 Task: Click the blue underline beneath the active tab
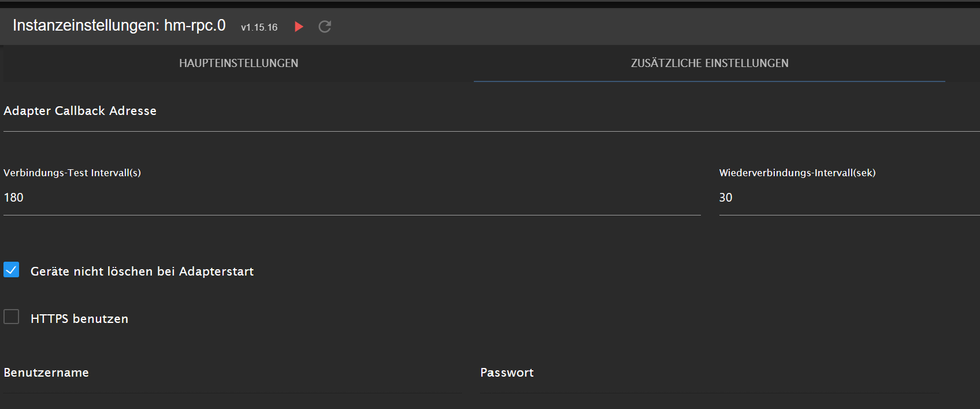click(x=709, y=81)
